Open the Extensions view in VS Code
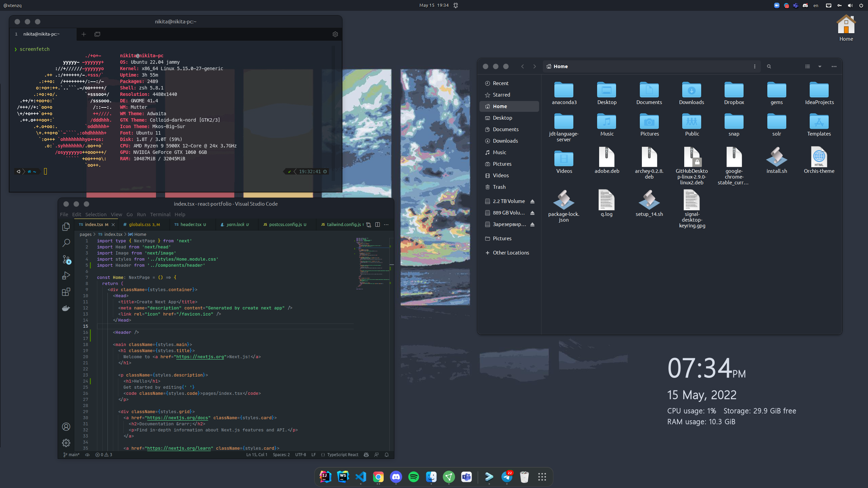868x488 pixels. [x=66, y=292]
